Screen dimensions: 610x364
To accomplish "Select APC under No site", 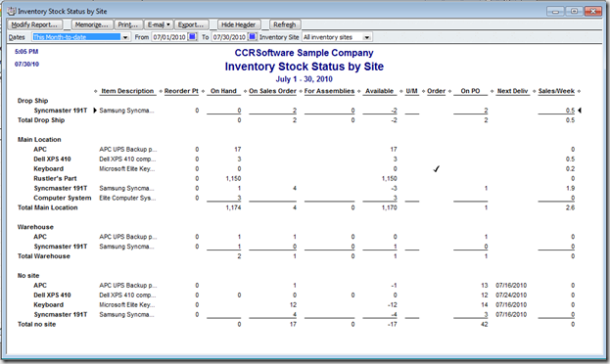I will 40,286.
